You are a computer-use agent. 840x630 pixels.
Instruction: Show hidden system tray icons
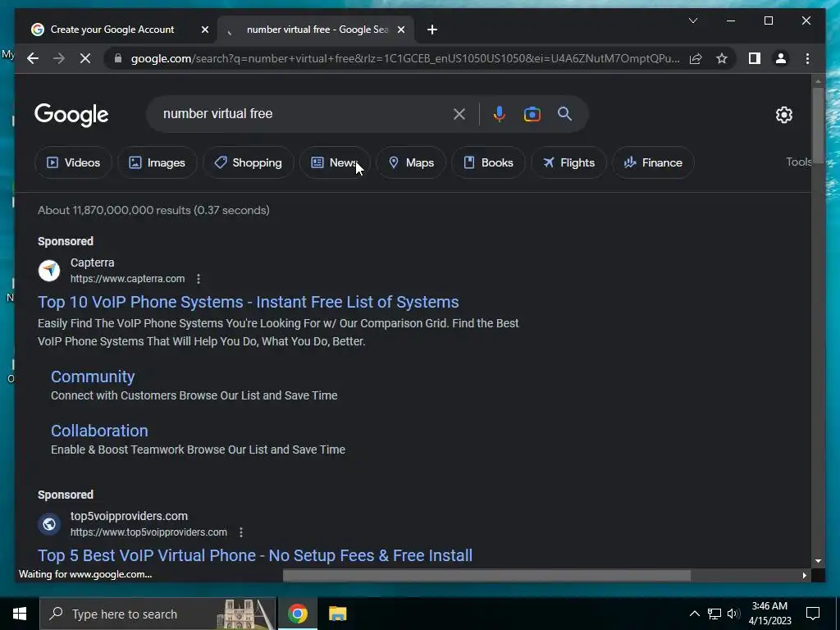point(694,614)
